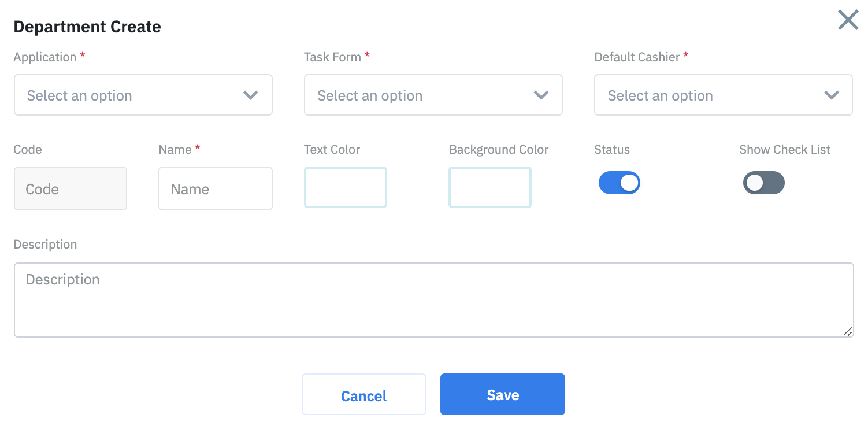The image size is (868, 429).
Task: Pick a Text Color swatch
Action: pos(345,187)
